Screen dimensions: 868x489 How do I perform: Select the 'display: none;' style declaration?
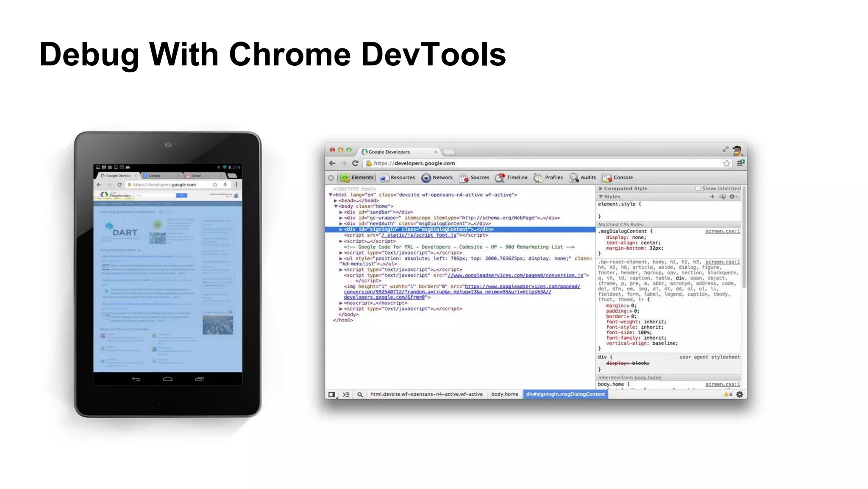(626, 238)
